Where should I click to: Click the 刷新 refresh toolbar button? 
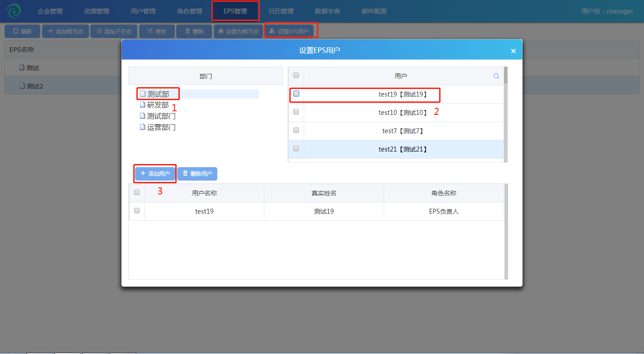point(22,31)
